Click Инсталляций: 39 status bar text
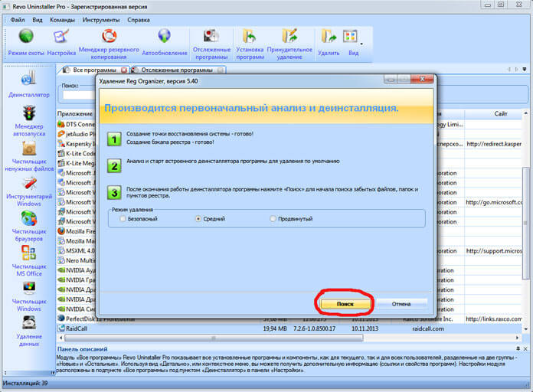The image size is (533, 392). click(25, 383)
